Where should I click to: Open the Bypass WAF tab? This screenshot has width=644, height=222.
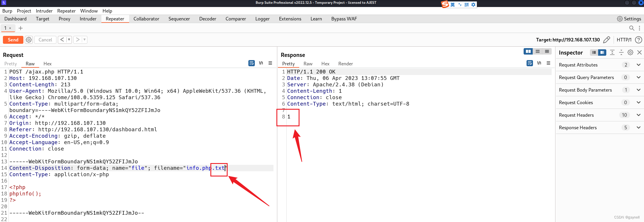pos(344,19)
